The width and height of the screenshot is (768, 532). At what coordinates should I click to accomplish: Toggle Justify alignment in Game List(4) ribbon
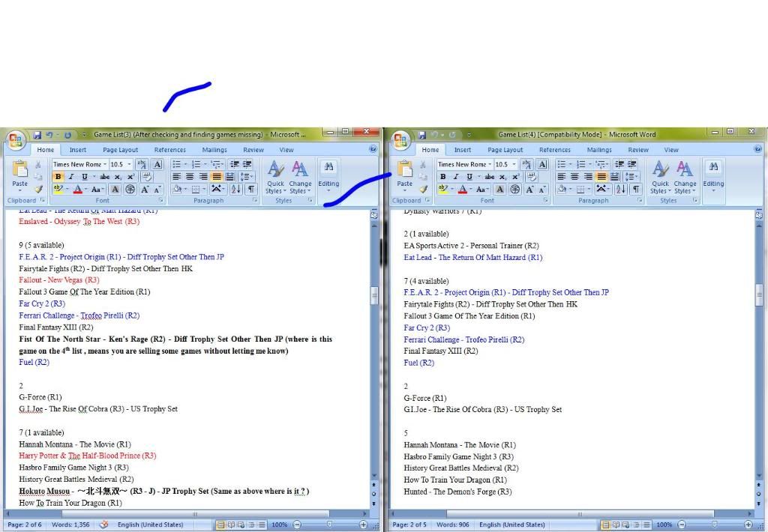point(601,177)
